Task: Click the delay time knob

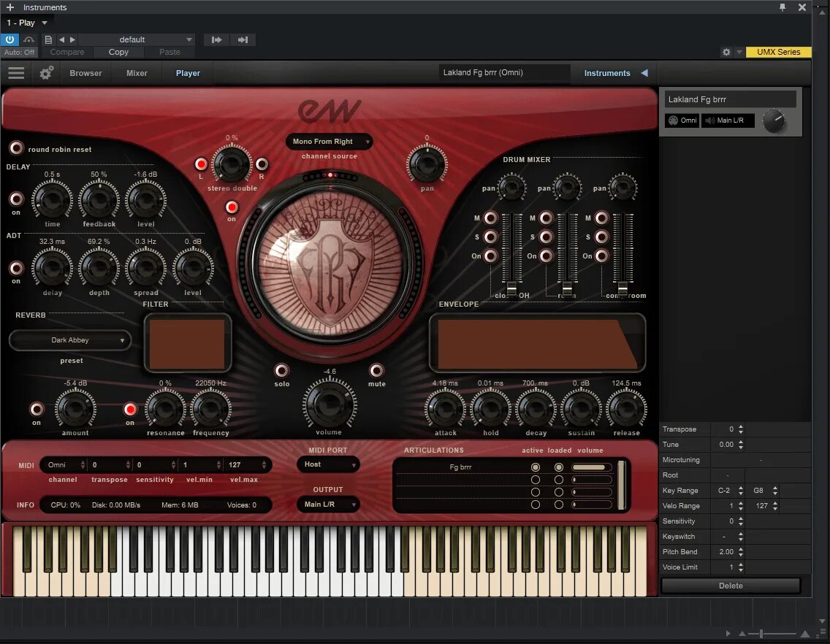Action: (x=52, y=200)
